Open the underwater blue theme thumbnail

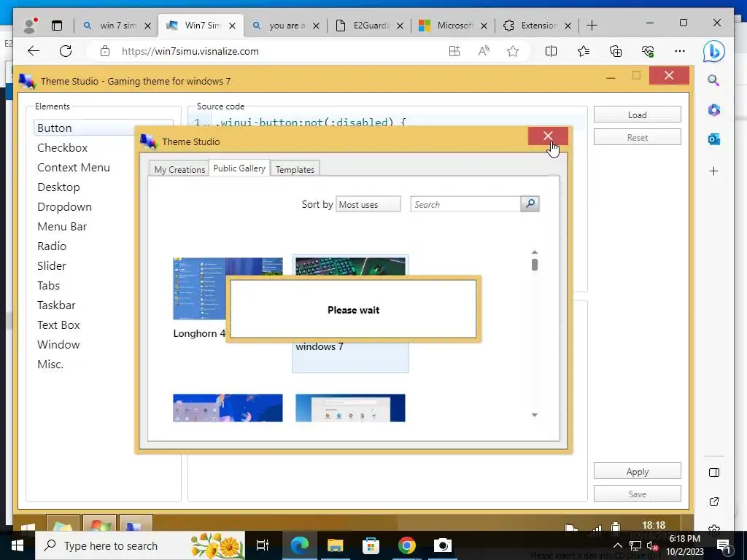pos(228,408)
